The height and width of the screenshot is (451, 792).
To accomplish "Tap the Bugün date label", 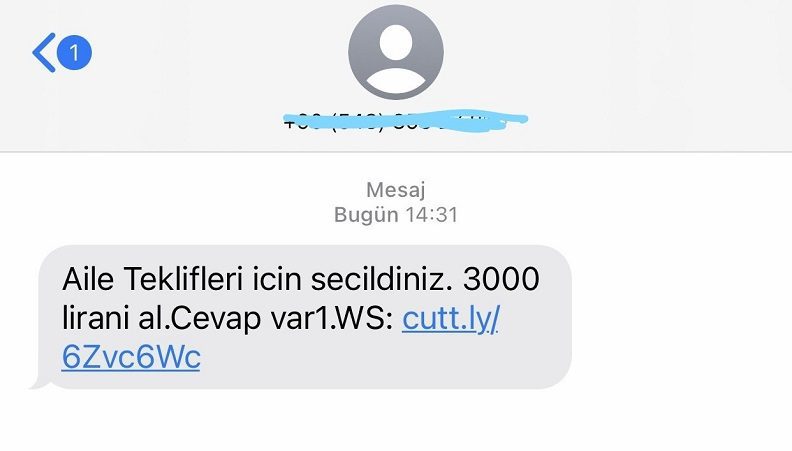I will point(366,215).
